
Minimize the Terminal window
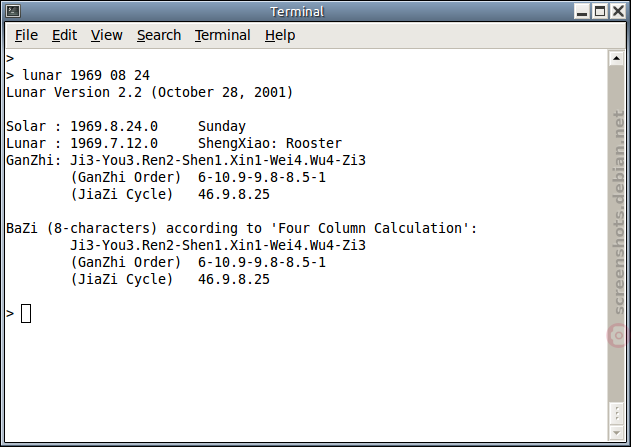[x=582, y=11]
